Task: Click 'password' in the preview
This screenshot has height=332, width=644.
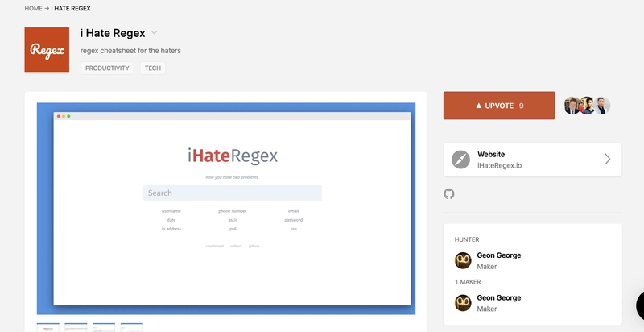Action: click(x=293, y=220)
